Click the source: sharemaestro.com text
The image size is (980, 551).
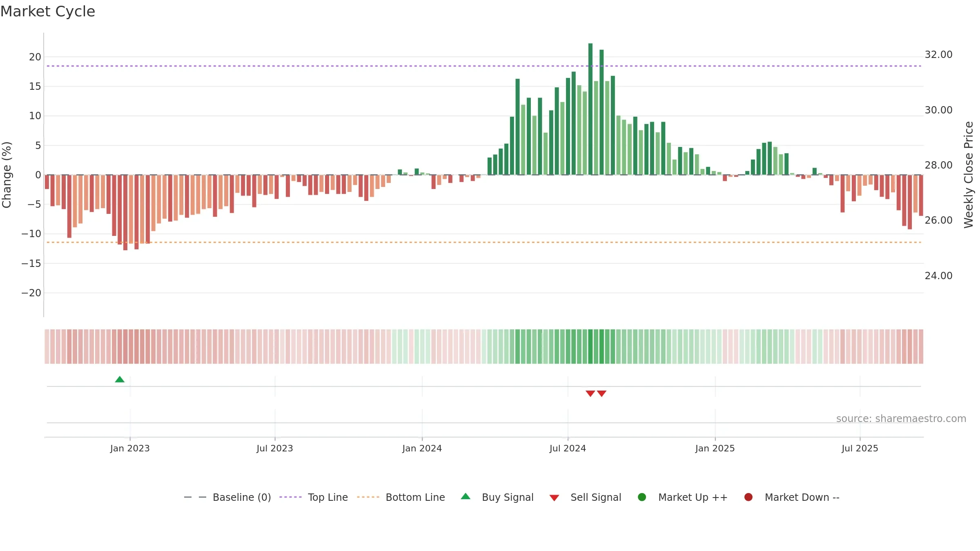[901, 419]
